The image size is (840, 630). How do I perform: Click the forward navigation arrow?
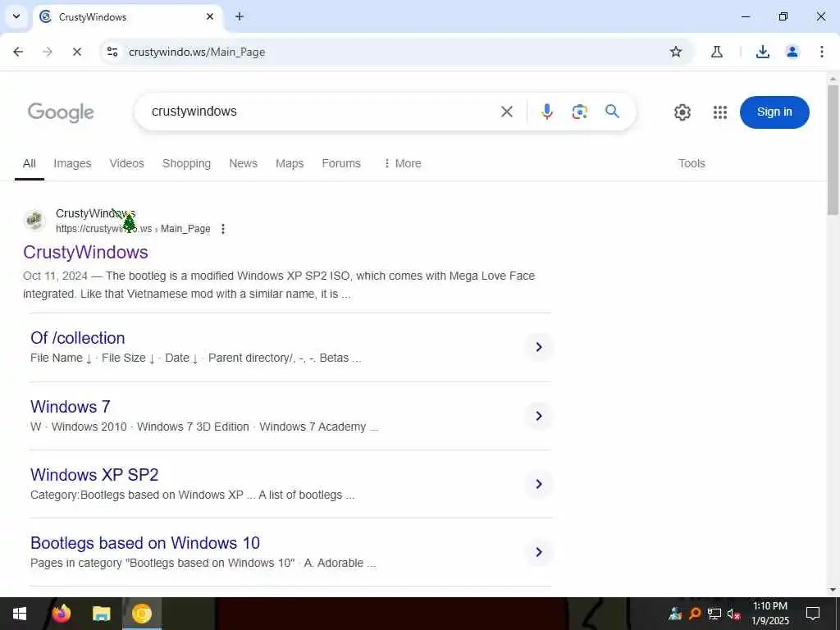coord(48,52)
